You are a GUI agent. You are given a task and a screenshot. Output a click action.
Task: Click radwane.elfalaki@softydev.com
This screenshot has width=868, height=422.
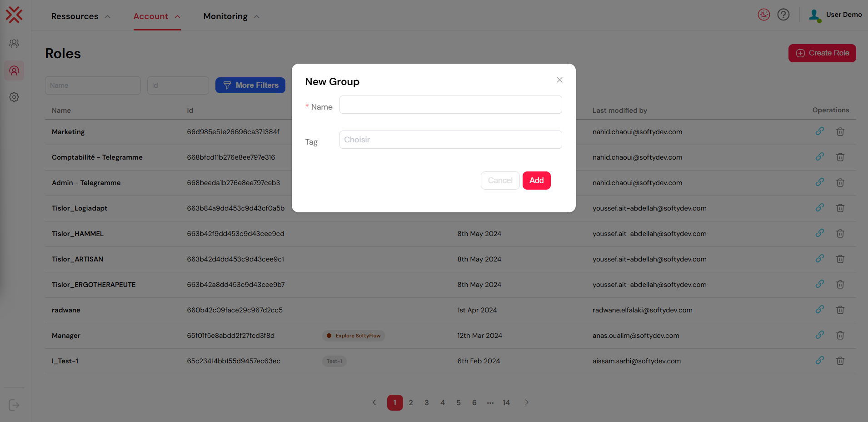click(643, 310)
